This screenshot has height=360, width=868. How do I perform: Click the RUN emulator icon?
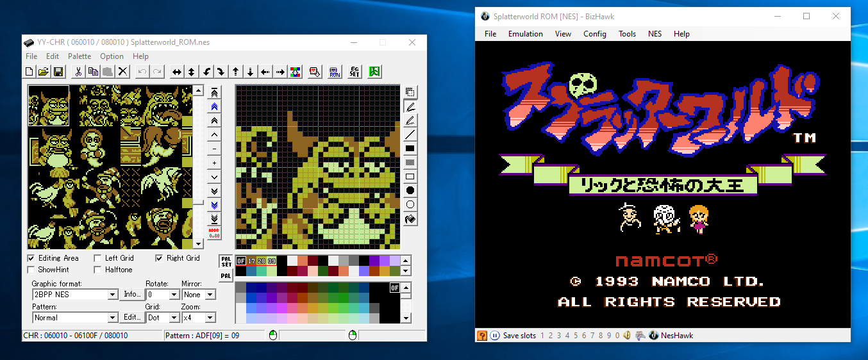click(335, 72)
